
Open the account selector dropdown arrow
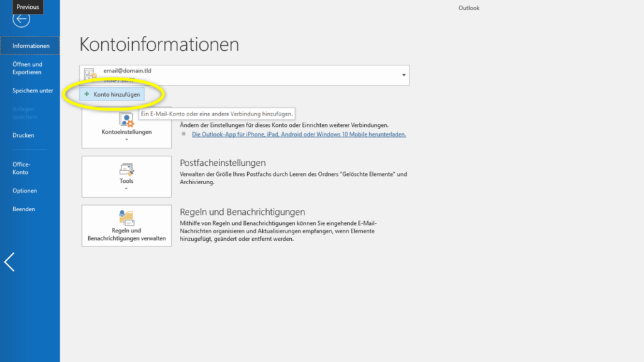(x=403, y=74)
